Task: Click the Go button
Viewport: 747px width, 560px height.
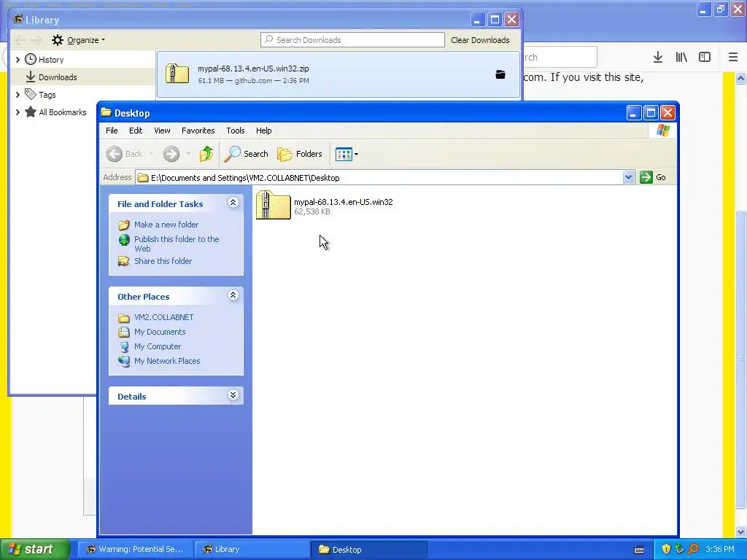Action: click(x=653, y=177)
